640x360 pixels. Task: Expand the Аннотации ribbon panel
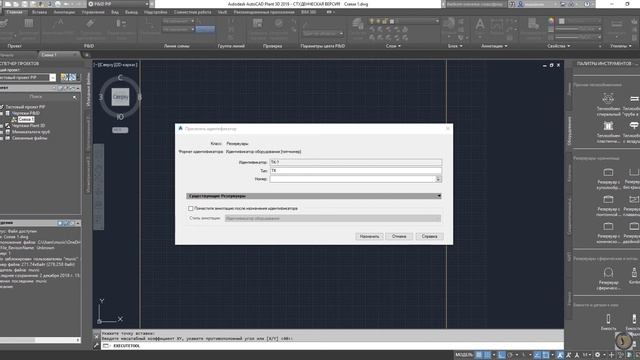[494, 46]
